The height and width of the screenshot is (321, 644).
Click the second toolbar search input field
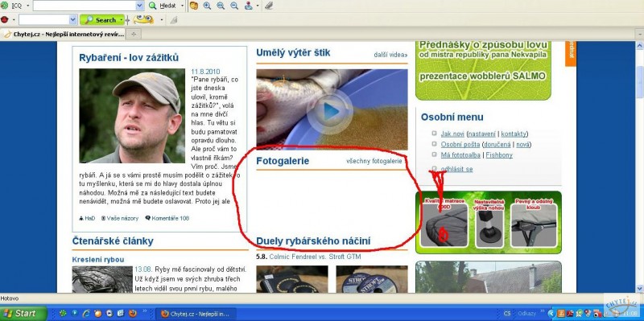(44, 19)
